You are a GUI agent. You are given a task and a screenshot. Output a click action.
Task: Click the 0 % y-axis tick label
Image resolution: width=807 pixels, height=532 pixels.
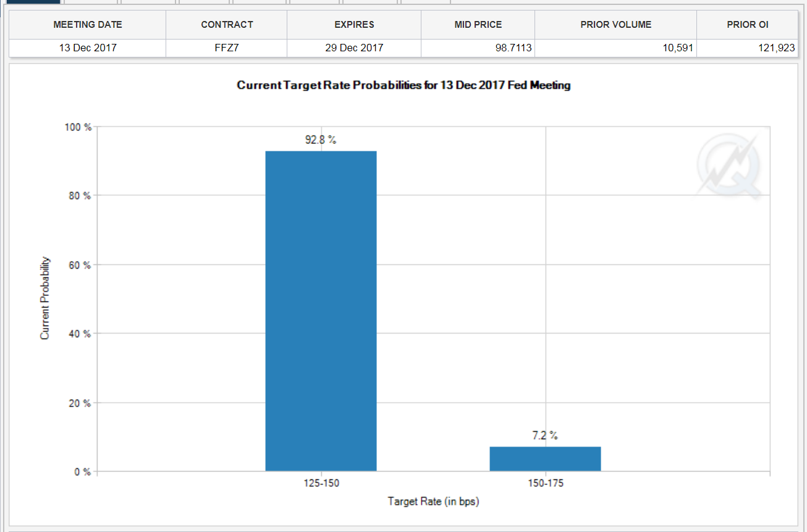click(x=82, y=472)
